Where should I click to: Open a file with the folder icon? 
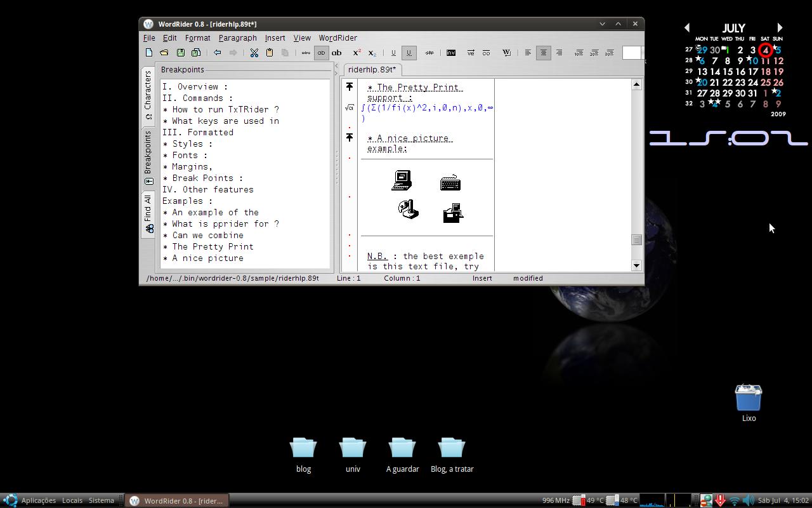[x=164, y=53]
